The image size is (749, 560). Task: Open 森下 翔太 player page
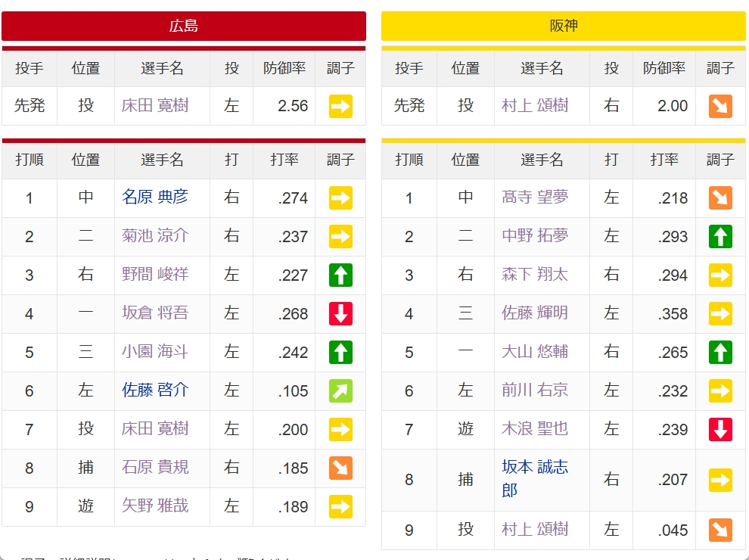point(535,274)
